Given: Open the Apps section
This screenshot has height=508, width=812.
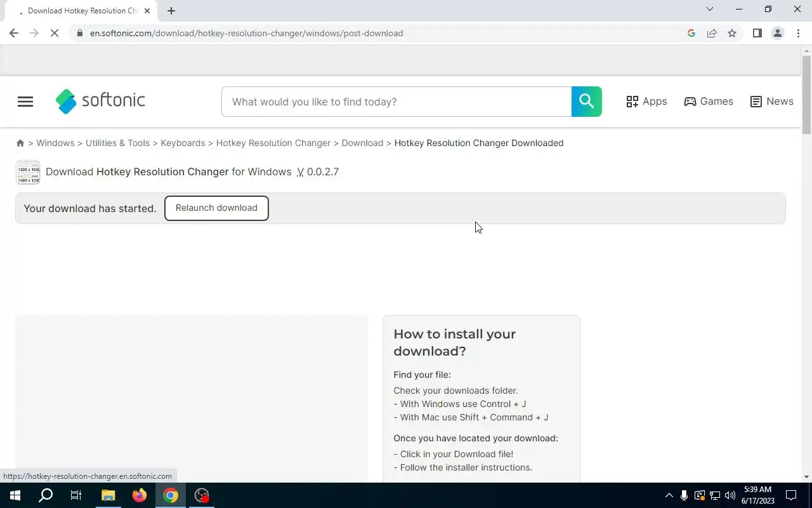Looking at the screenshot, I should click(x=646, y=102).
